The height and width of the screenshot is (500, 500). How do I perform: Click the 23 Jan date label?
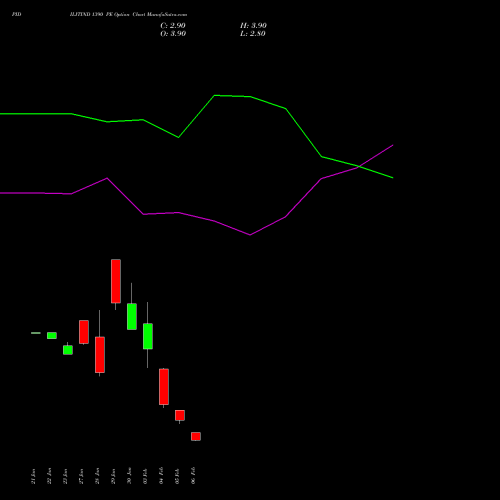(65, 476)
